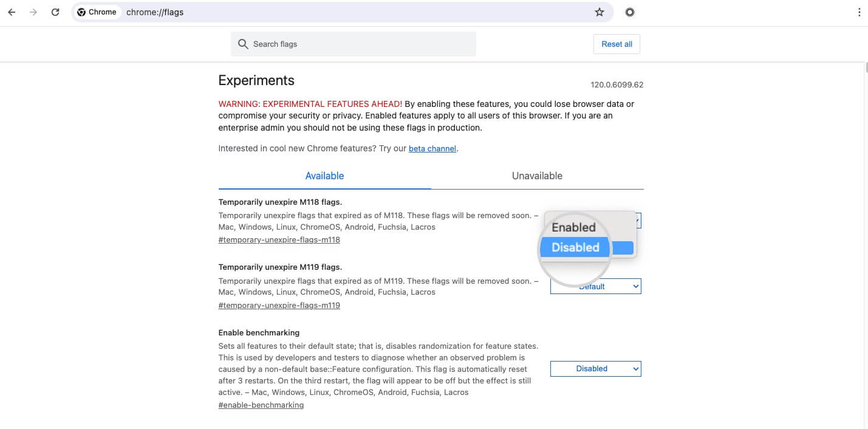Expand the M119 flags Default dropdown
The image size is (868, 429).
(x=596, y=286)
